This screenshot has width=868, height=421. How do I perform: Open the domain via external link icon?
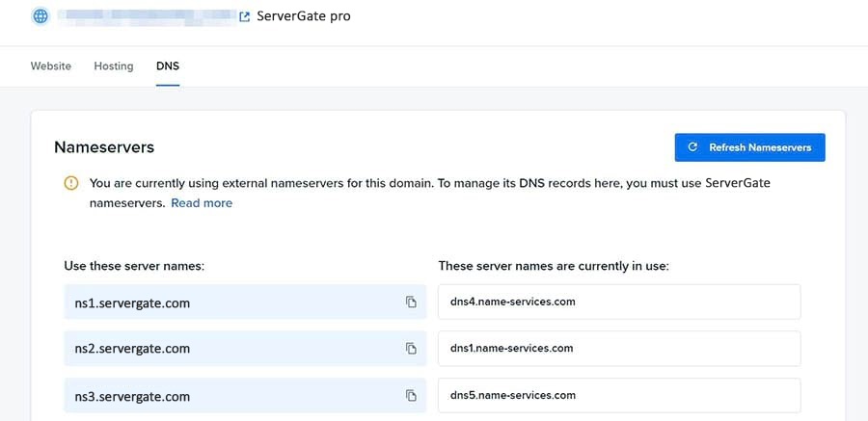(244, 16)
